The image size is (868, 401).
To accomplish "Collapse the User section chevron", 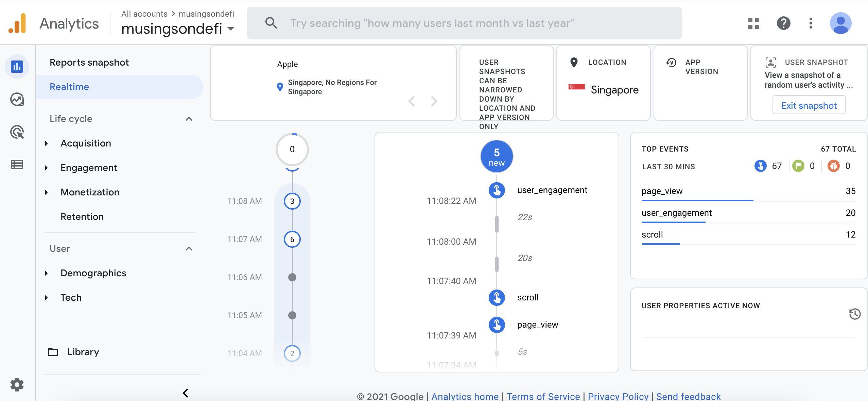I will pos(189,249).
